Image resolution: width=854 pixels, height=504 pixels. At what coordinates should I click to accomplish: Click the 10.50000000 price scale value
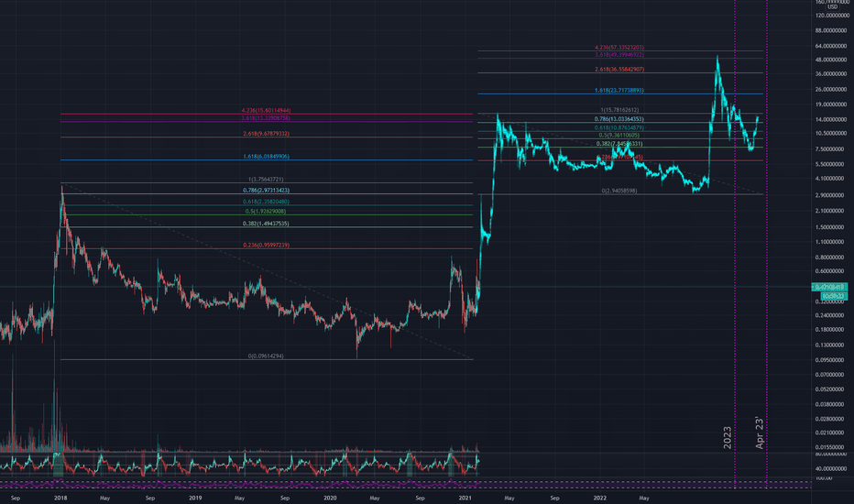pyautogui.click(x=833, y=134)
